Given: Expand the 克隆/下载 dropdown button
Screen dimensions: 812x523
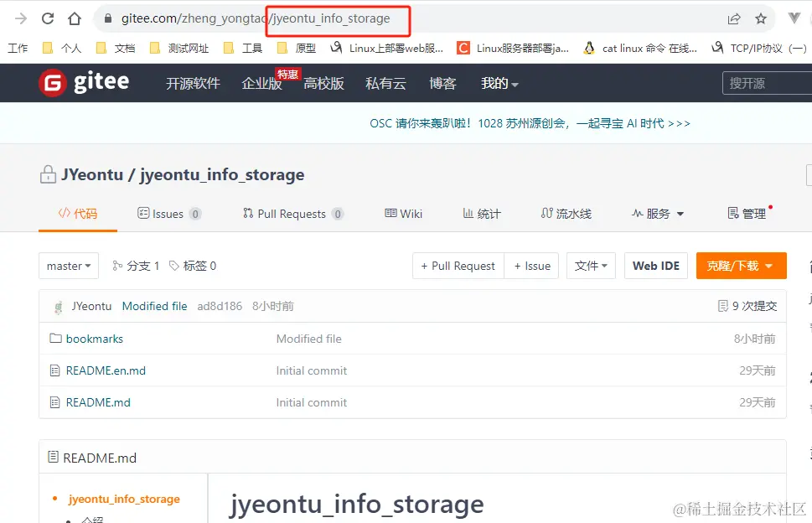Looking at the screenshot, I should pos(741,266).
